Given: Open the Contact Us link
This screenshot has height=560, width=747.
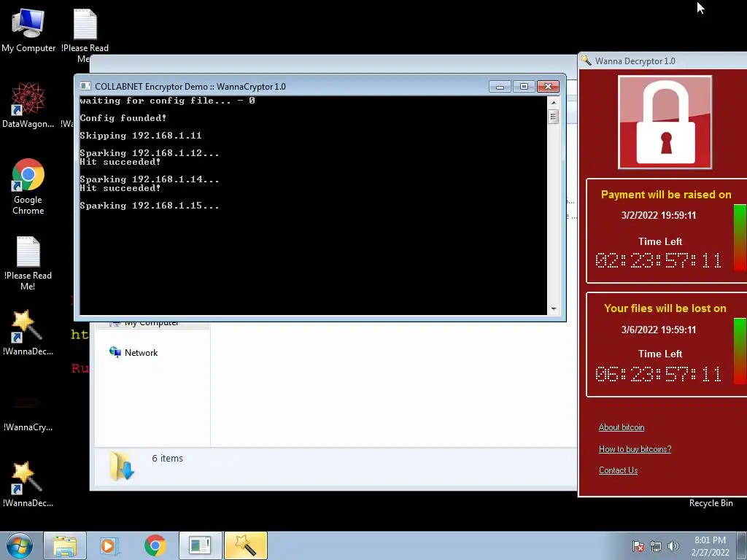Looking at the screenshot, I should tap(618, 470).
